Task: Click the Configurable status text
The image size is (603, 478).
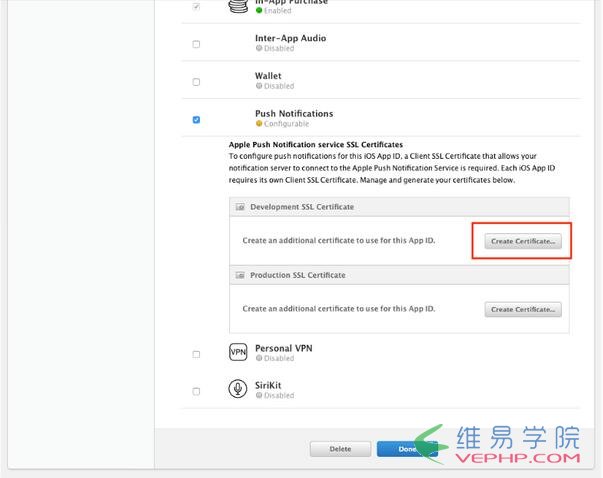Action: coord(287,124)
